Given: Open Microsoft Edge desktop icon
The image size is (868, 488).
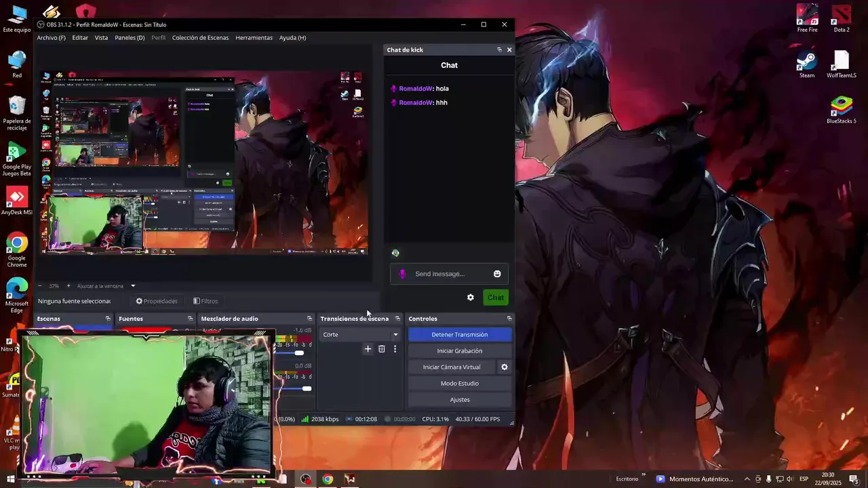Looking at the screenshot, I should tap(17, 296).
